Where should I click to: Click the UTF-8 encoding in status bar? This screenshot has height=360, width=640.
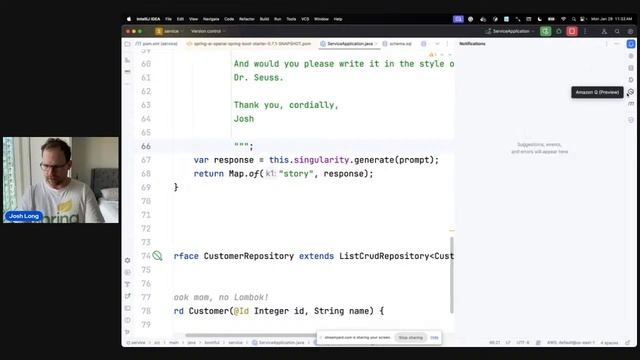[523, 342]
